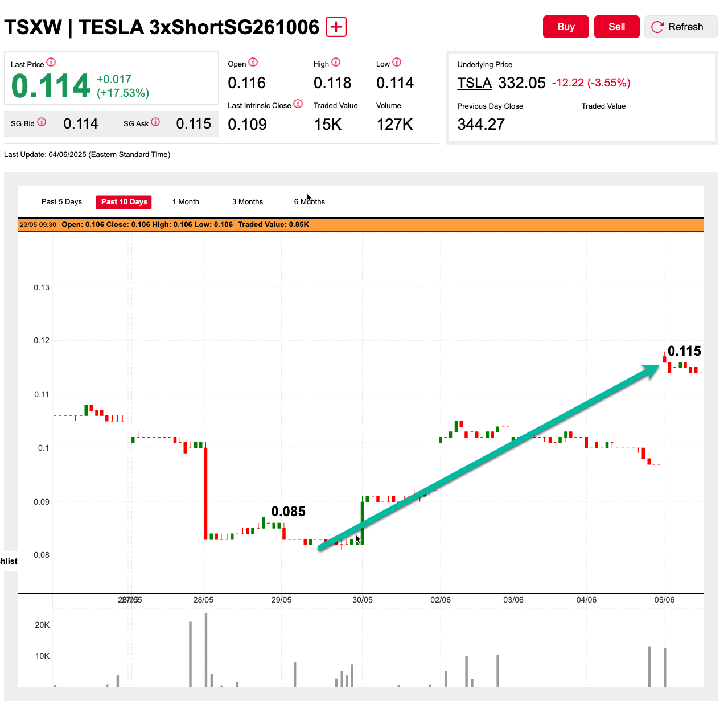Select the Past 10 Days range
This screenshot has width=728, height=721.
click(124, 202)
